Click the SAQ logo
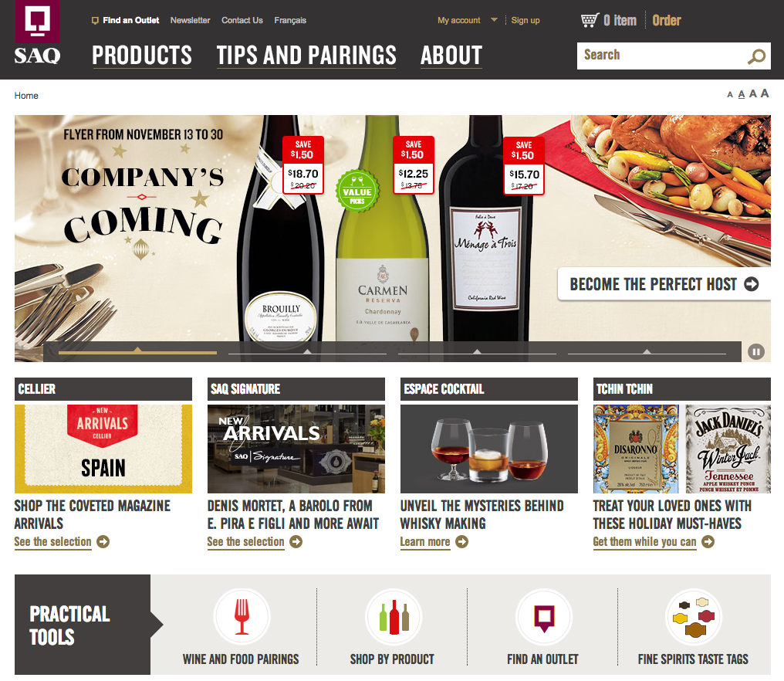The height and width of the screenshot is (681, 784). [x=38, y=32]
